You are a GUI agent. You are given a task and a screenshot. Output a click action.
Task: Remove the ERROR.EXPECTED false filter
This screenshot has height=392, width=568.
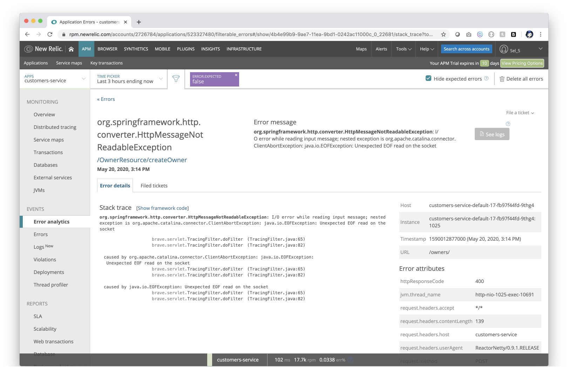[x=236, y=75]
